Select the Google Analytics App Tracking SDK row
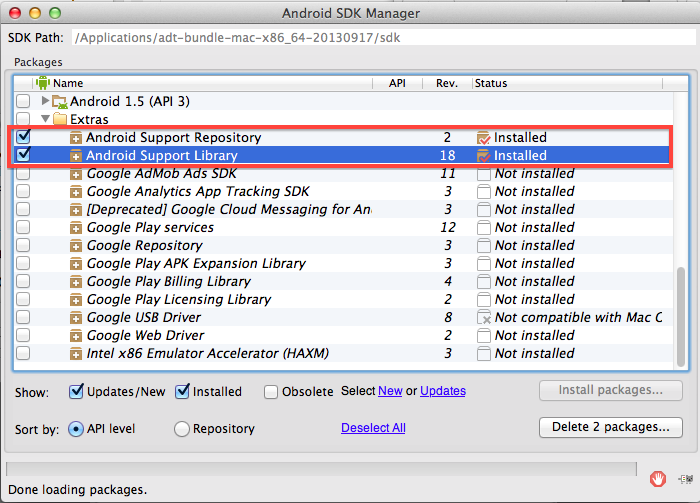The width and height of the screenshot is (700, 503). pyautogui.click(x=343, y=191)
